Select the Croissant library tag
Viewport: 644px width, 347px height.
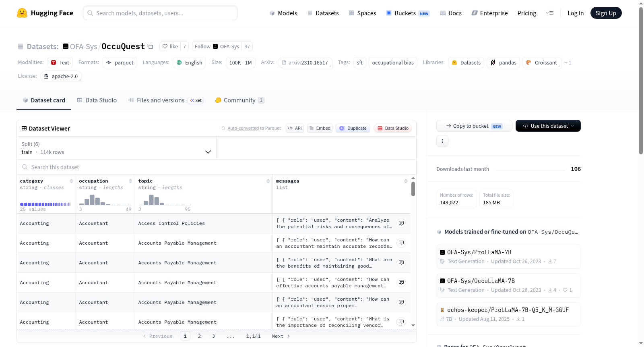[542, 62]
